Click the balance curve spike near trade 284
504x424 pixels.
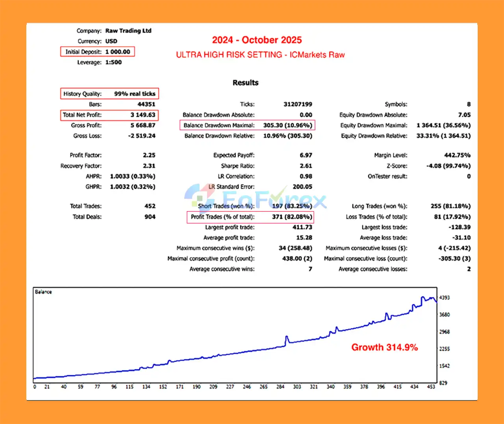click(x=287, y=338)
